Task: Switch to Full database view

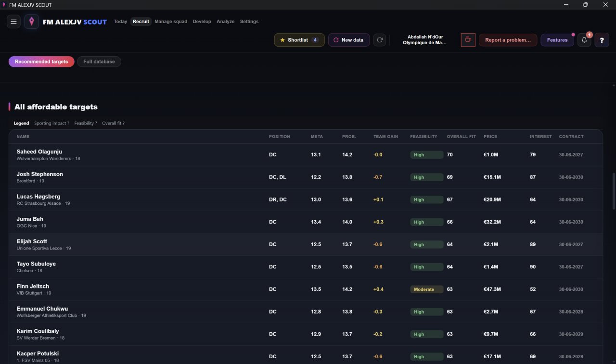Action: (99, 62)
